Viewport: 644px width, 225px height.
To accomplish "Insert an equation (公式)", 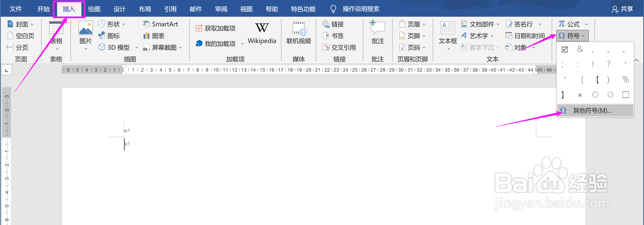I will point(569,24).
